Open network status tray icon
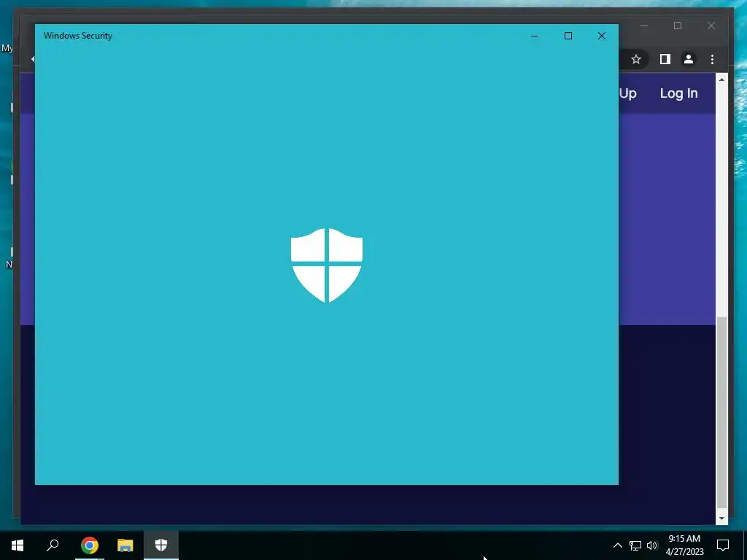 point(635,545)
